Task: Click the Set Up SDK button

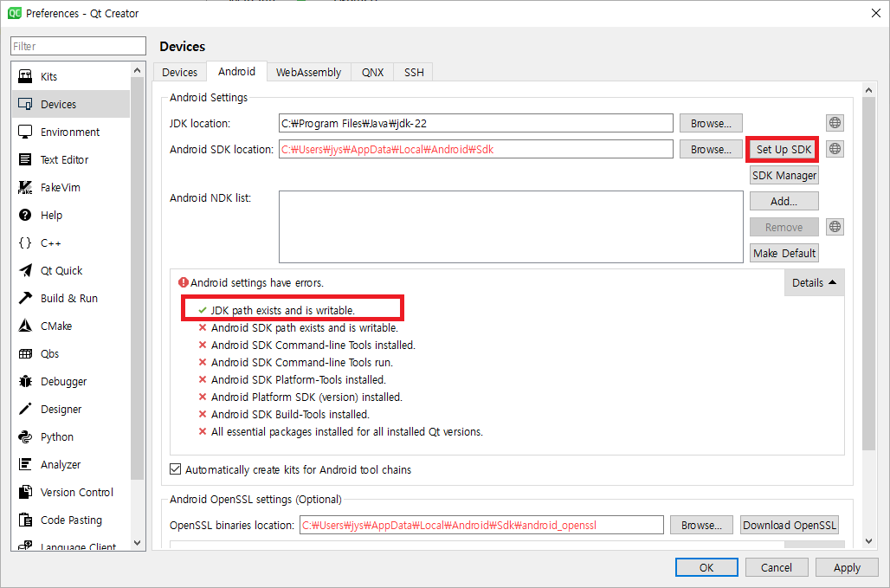Action: pos(784,149)
